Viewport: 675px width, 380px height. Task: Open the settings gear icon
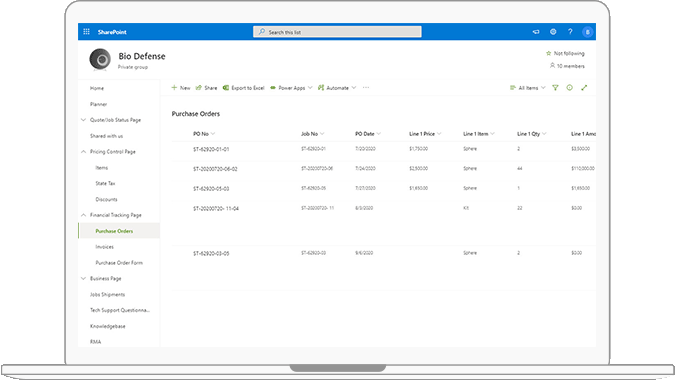tap(553, 32)
